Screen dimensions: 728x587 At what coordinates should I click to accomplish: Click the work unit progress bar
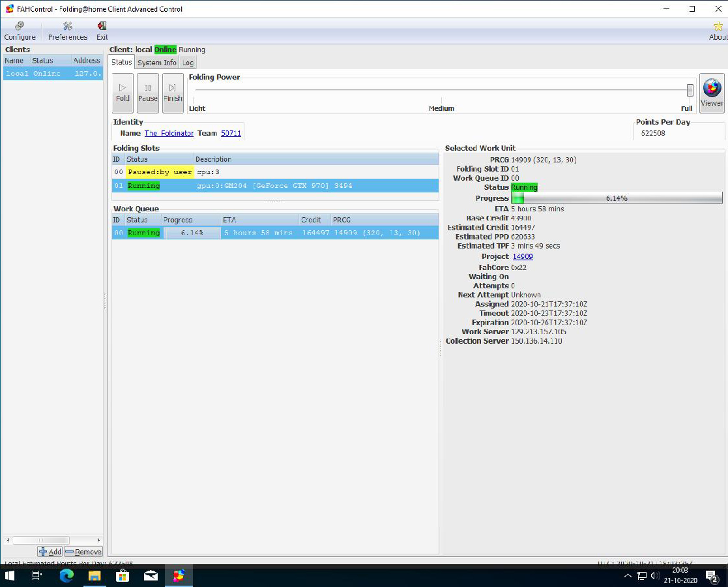click(x=617, y=198)
